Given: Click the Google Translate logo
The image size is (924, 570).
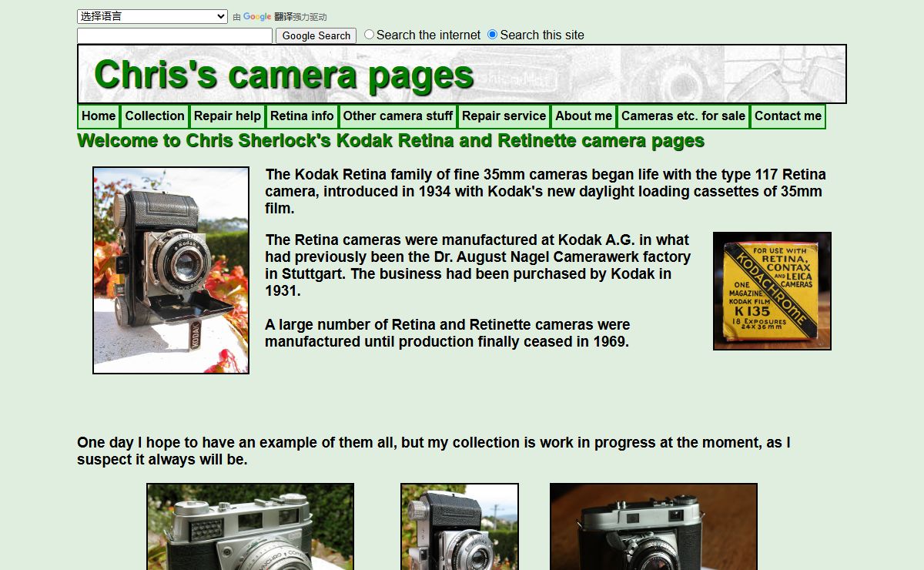Looking at the screenshot, I should [257, 17].
